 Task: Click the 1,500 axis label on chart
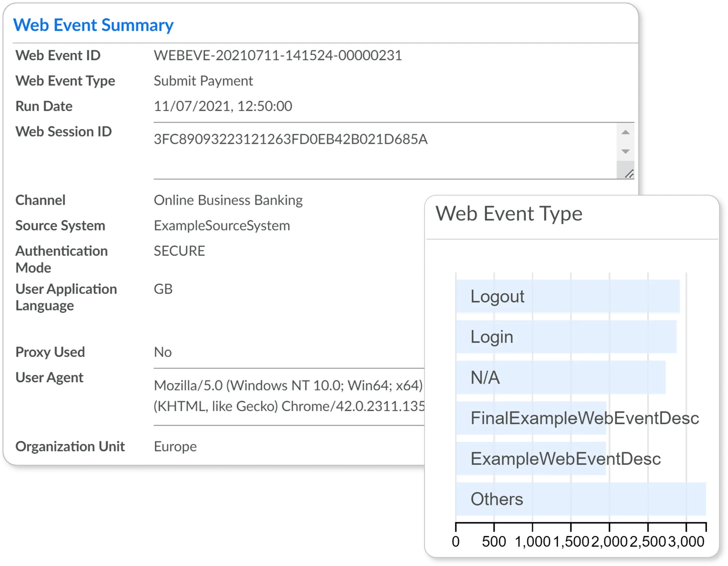click(571, 541)
